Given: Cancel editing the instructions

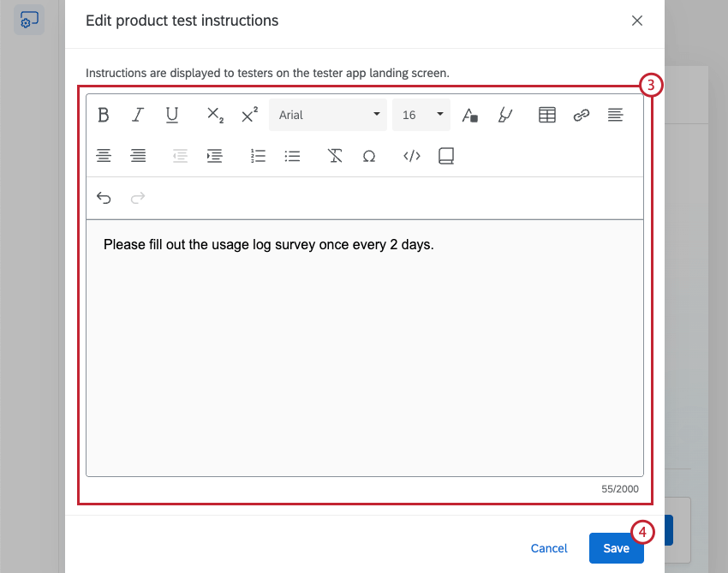Looking at the screenshot, I should click(x=549, y=548).
